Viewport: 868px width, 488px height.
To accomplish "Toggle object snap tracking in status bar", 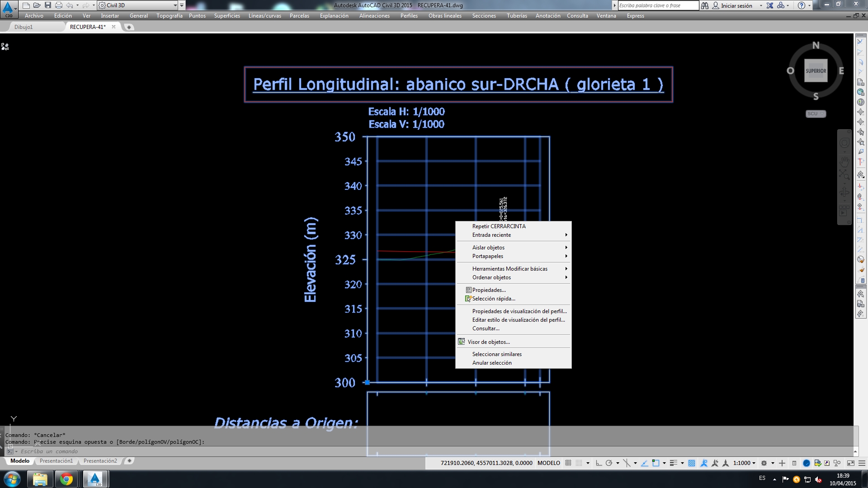I will pyautogui.click(x=644, y=463).
